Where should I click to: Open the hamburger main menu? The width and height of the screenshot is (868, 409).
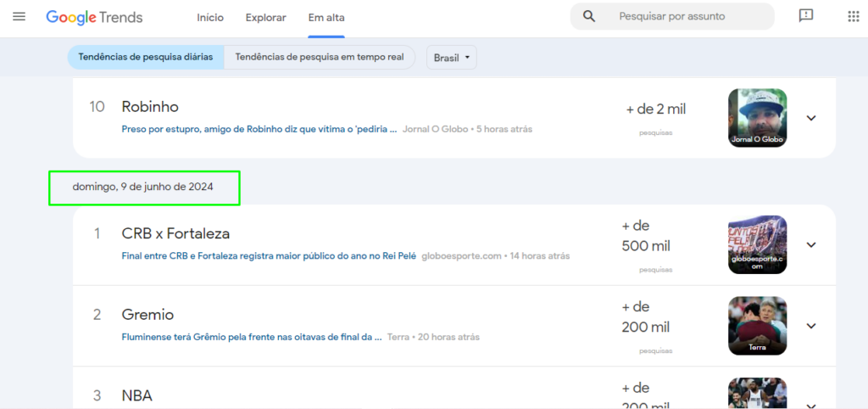coord(19,17)
